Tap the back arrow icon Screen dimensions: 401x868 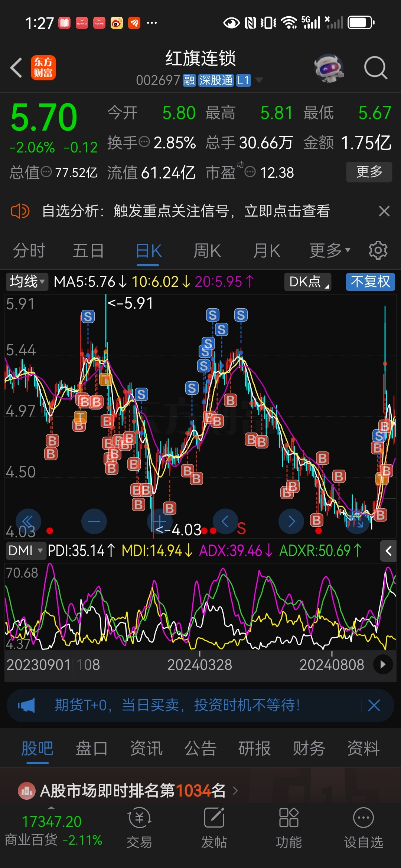[16, 68]
